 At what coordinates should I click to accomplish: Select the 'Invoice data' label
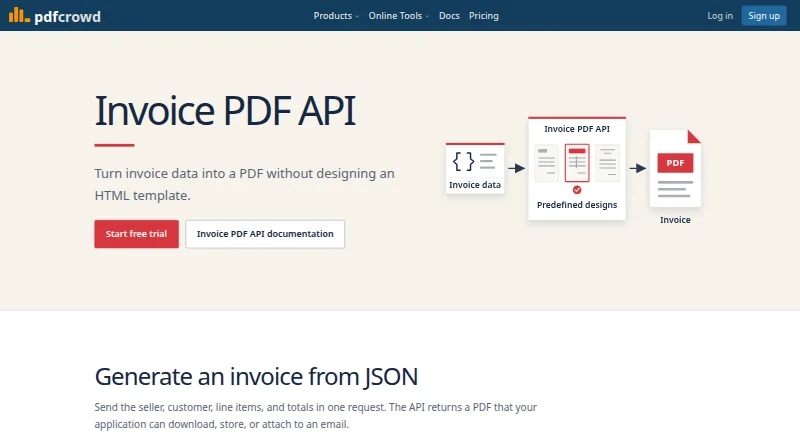click(x=474, y=185)
